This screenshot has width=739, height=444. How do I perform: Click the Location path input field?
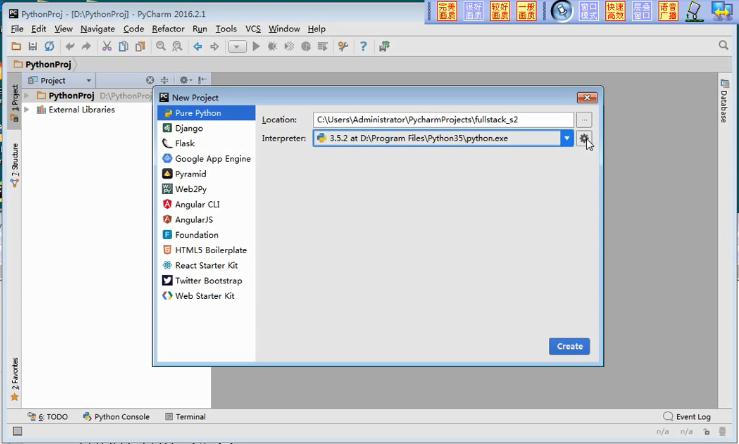coord(443,120)
